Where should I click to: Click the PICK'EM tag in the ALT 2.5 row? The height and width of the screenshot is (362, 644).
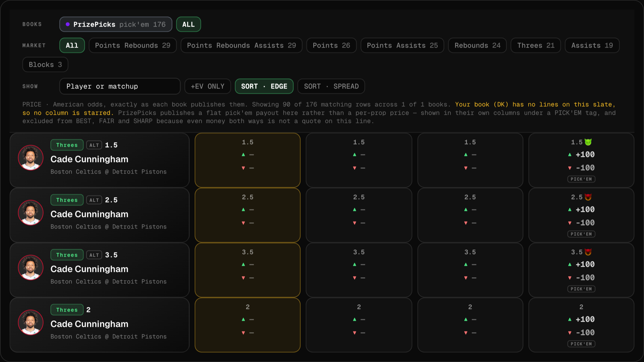click(x=581, y=234)
